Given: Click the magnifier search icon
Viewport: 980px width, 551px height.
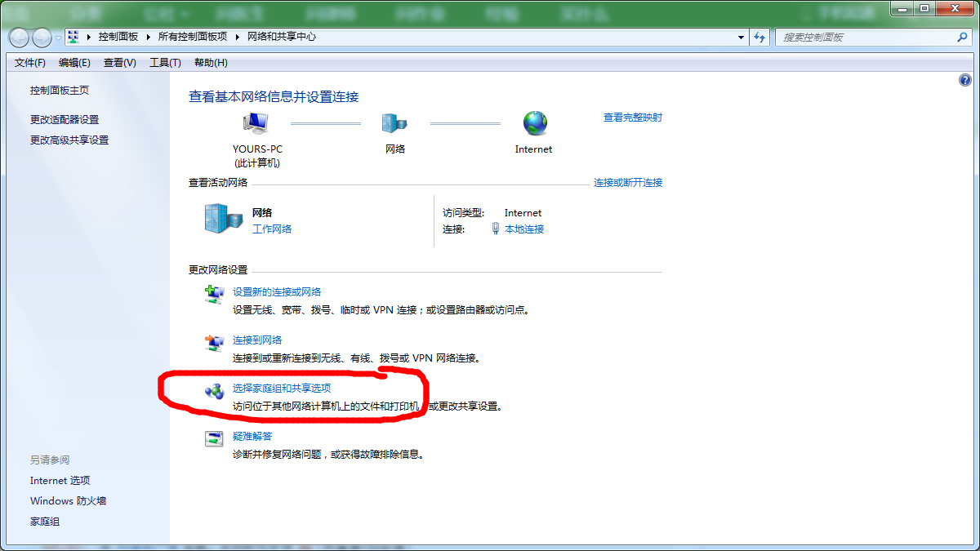Looking at the screenshot, I should click(962, 38).
